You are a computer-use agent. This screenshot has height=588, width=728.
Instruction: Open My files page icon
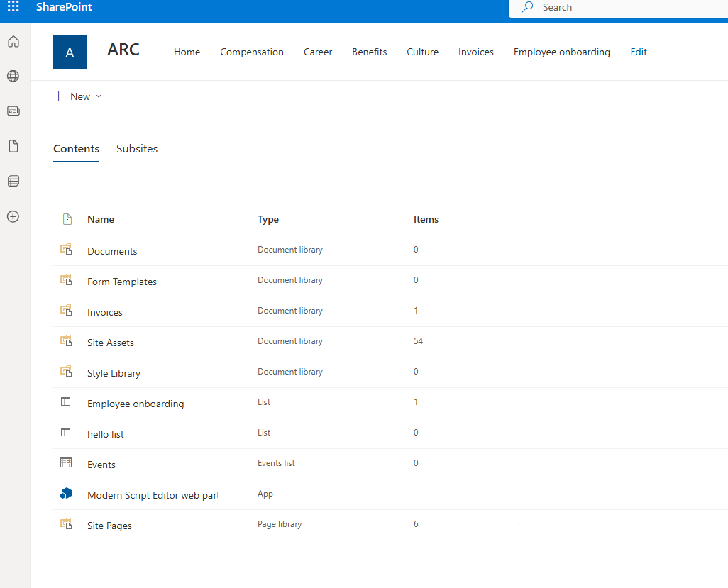(x=13, y=146)
